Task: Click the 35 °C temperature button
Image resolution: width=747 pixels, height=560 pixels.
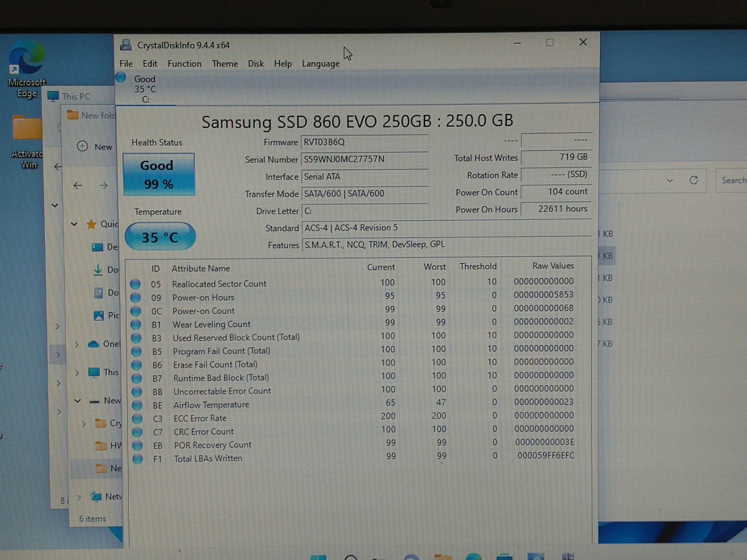Action: (160, 237)
